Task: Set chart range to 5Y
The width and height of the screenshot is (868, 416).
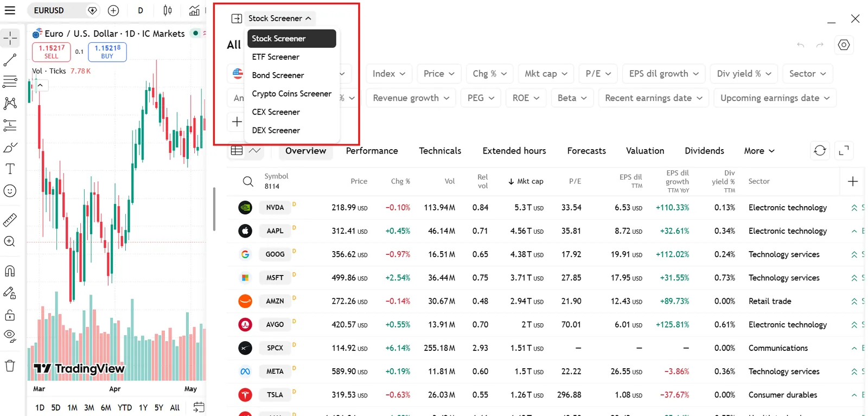Action: click(x=159, y=407)
